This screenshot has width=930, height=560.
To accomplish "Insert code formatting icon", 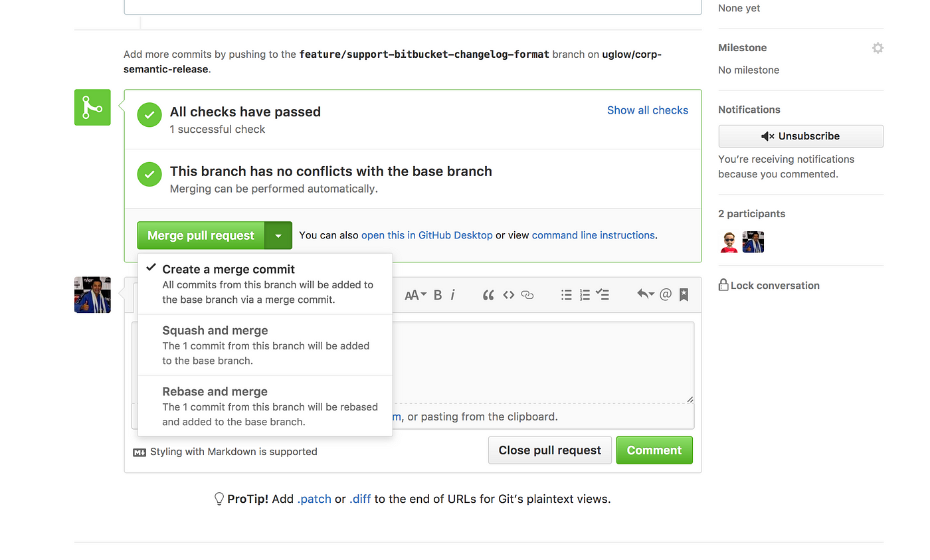I will [509, 295].
